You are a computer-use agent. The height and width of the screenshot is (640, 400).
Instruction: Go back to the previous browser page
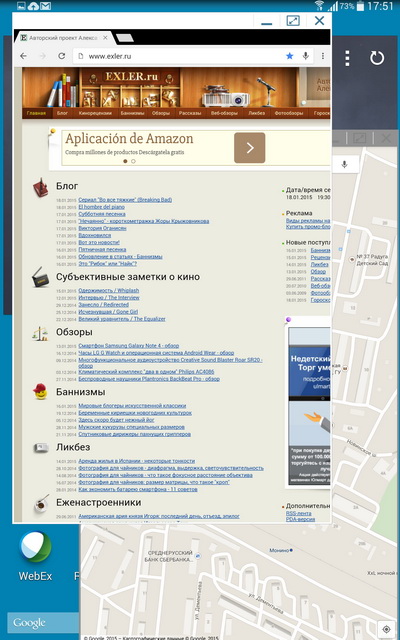24,56
